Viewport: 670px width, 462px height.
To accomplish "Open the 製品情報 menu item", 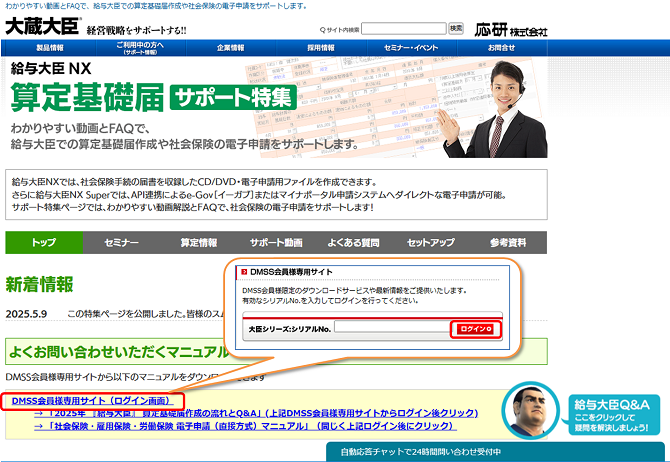I will pos(50,48).
